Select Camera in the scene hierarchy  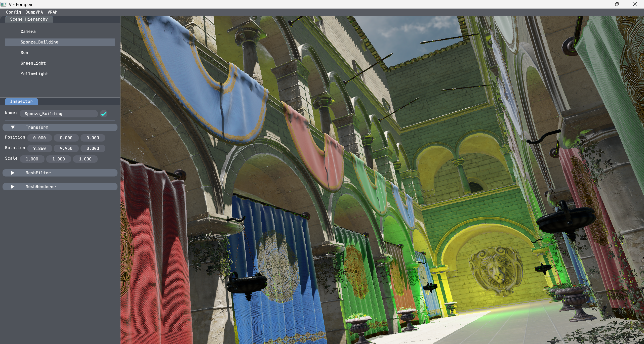pyautogui.click(x=28, y=32)
